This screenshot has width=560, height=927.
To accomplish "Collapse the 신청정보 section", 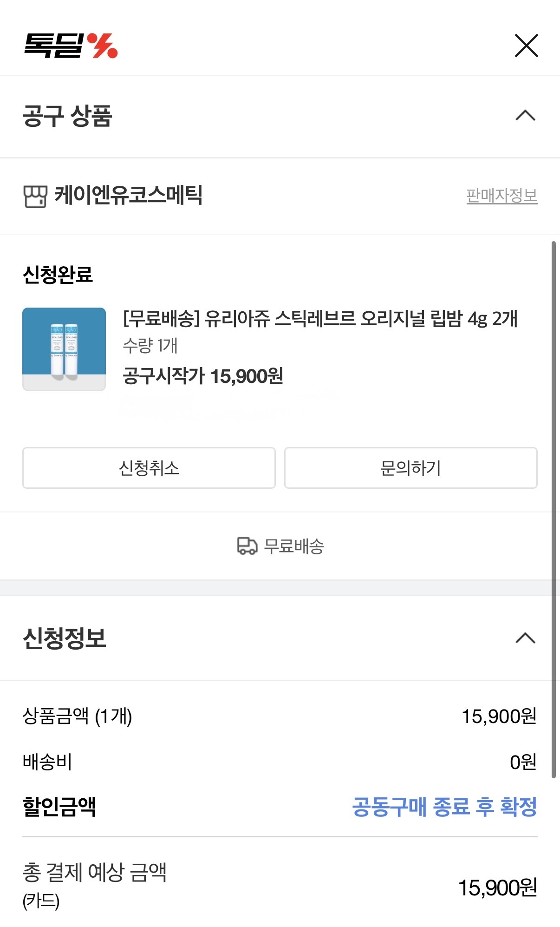I will [x=526, y=638].
